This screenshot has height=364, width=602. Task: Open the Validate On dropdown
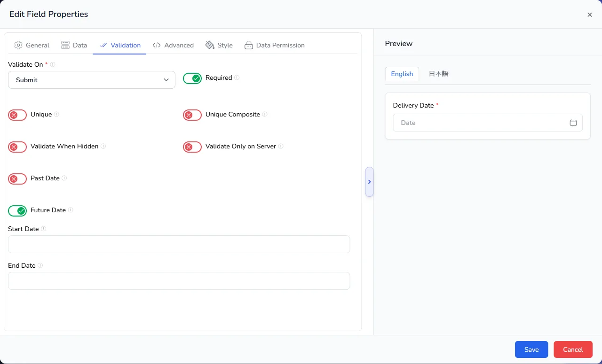(x=92, y=80)
